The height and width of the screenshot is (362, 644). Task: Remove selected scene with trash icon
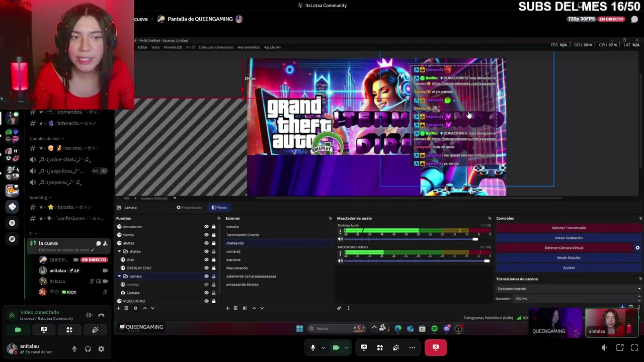pos(235,308)
